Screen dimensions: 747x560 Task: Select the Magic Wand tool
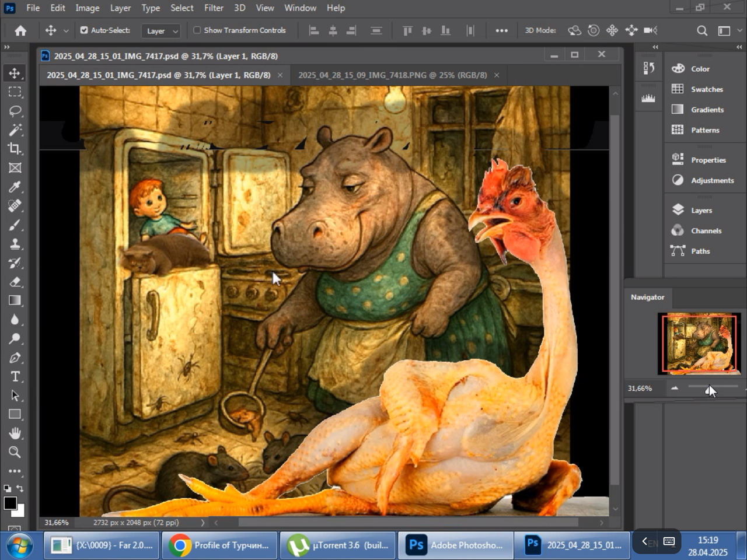[15, 129]
